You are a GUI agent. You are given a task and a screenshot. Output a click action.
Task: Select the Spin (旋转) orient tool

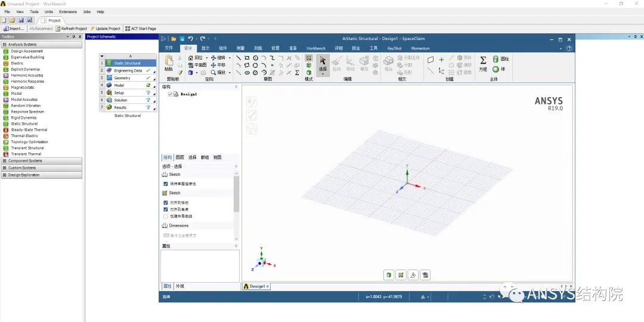pyautogui.click(x=218, y=58)
